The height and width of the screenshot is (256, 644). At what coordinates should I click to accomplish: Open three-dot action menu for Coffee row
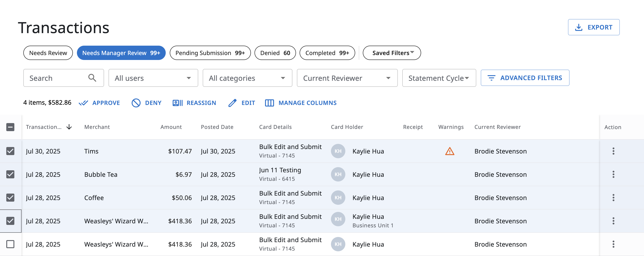[x=613, y=198]
